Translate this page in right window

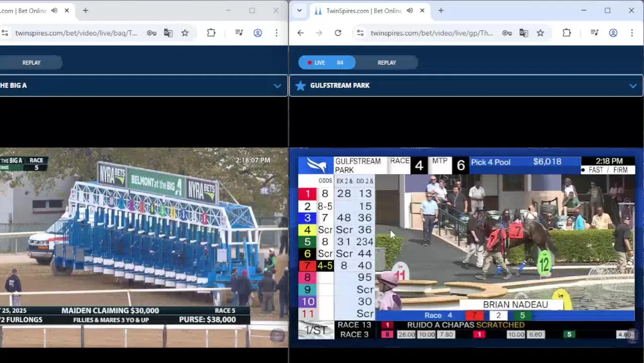coord(524,33)
